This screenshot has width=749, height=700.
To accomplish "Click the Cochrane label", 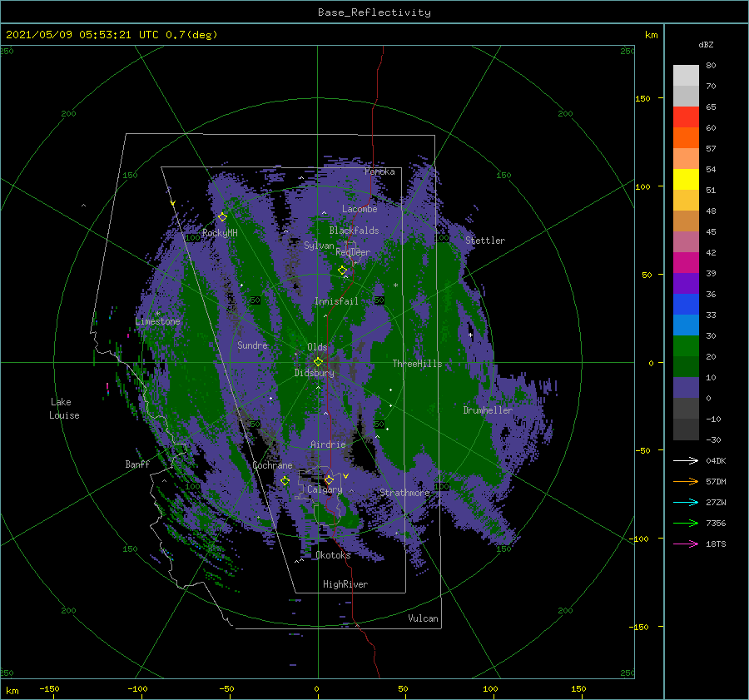I will coord(272,465).
